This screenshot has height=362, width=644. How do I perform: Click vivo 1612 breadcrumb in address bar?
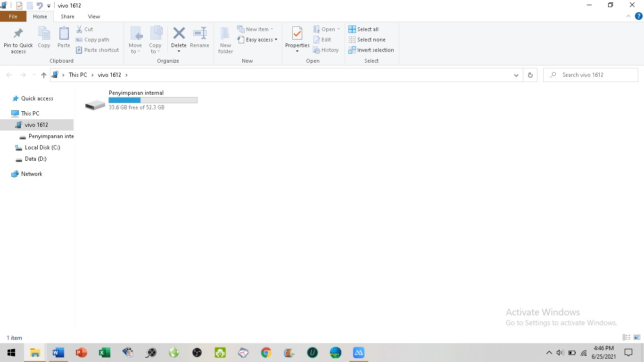click(109, 75)
